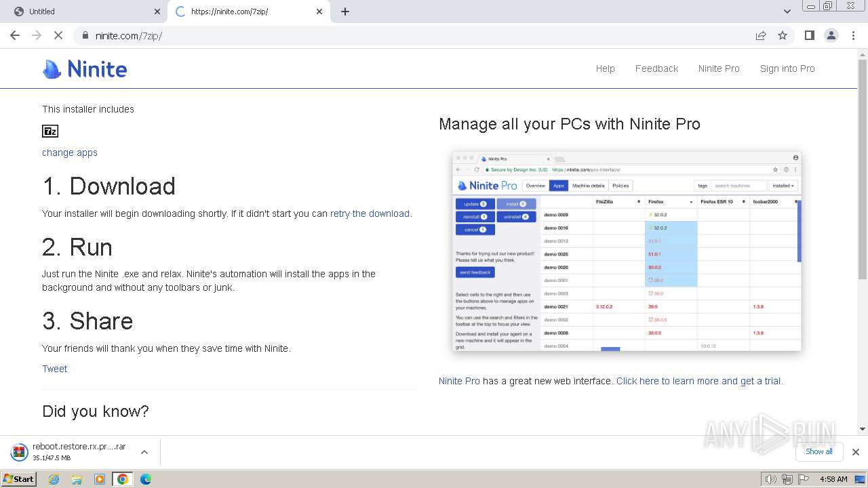This screenshot has width=868, height=488.
Task: Click here to learn more trial link
Action: (x=698, y=381)
